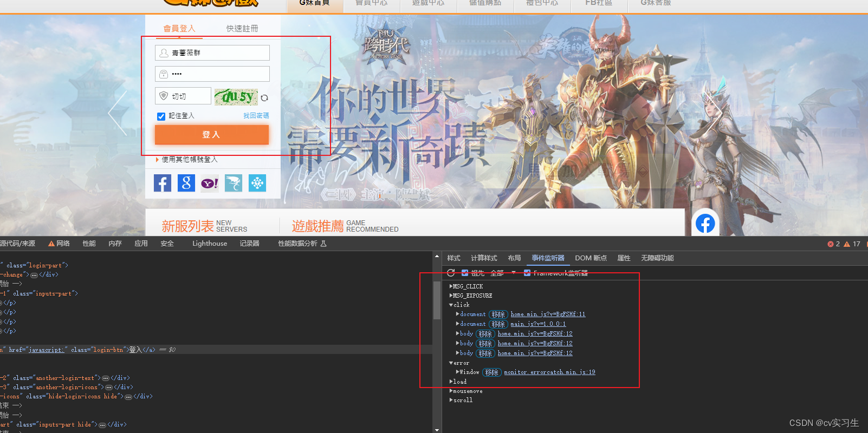Viewport: 868px width, 433px height.
Task: Select the hide-login-icons div row
Action: tap(216, 397)
